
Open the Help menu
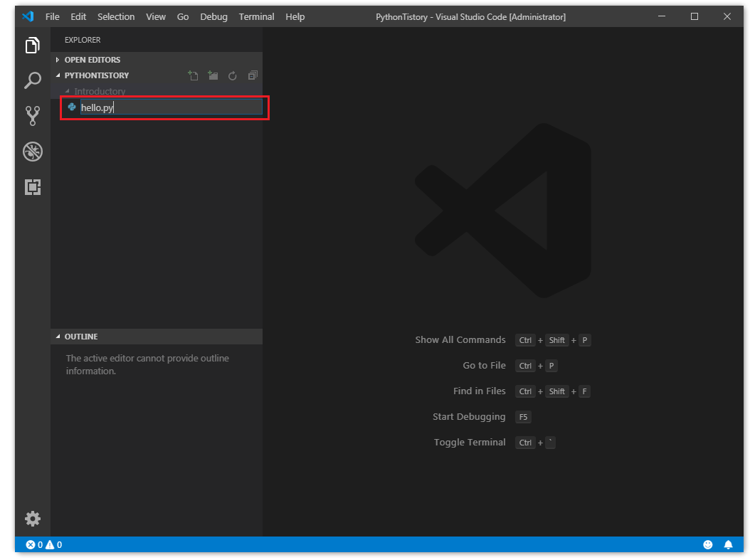pyautogui.click(x=295, y=17)
